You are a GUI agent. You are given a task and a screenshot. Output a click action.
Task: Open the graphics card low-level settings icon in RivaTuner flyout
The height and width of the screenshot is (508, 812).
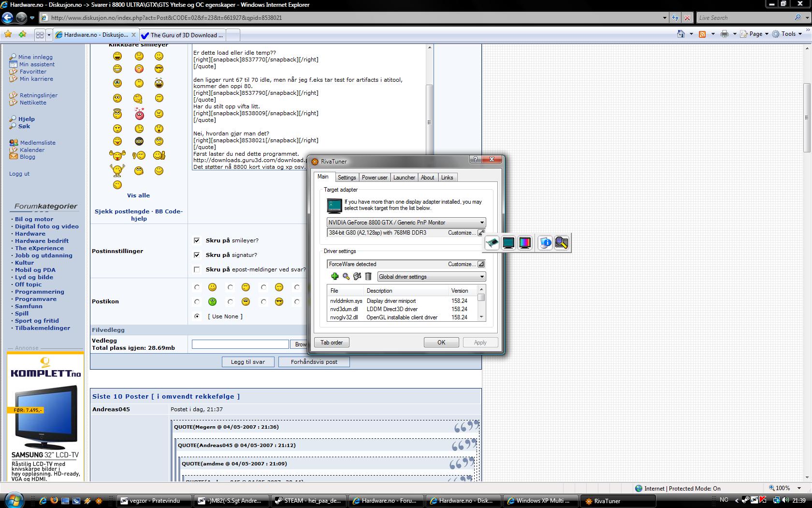pos(492,243)
